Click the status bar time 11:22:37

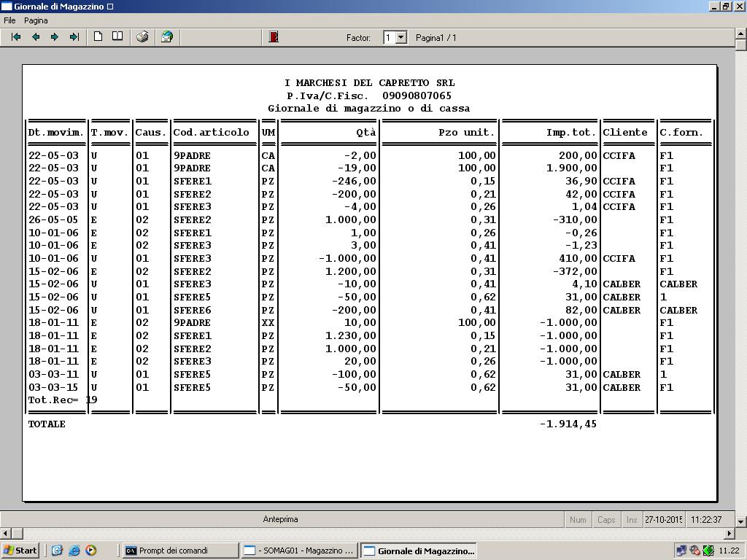[x=706, y=519]
